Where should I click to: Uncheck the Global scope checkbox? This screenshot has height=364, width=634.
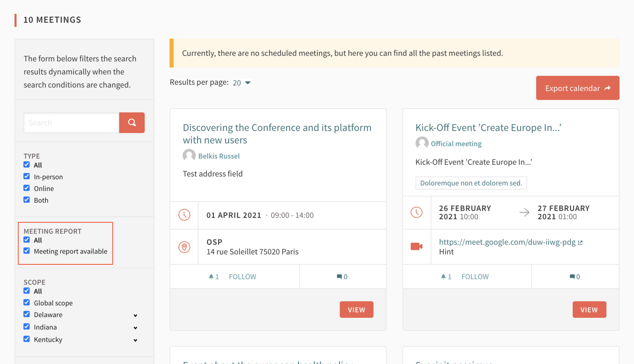(x=27, y=302)
